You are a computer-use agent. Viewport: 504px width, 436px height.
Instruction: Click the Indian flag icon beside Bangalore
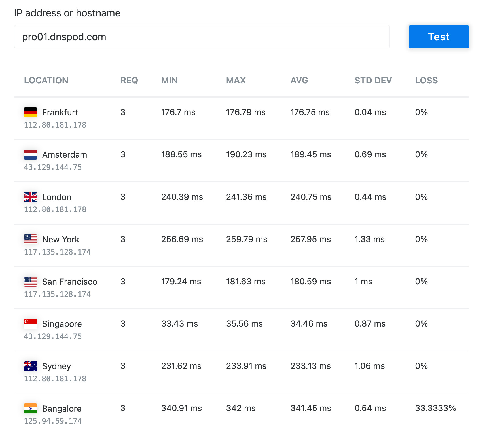point(30,408)
